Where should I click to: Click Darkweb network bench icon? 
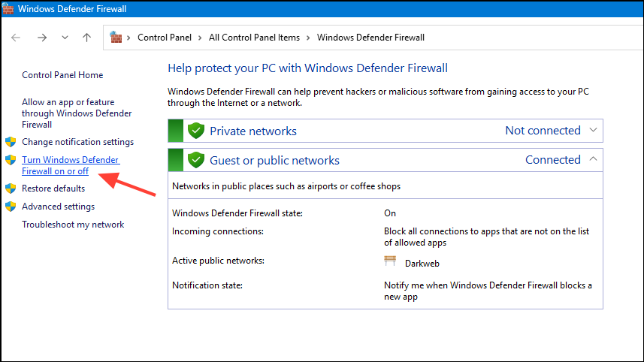click(x=390, y=261)
